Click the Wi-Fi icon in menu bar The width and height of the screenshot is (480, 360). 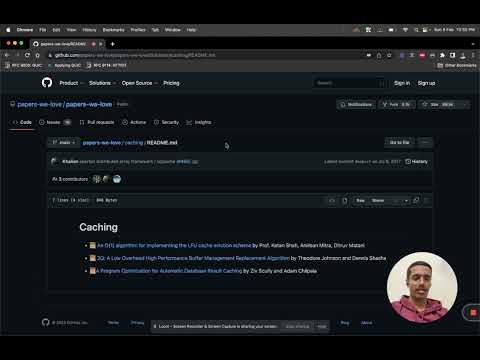click(405, 30)
